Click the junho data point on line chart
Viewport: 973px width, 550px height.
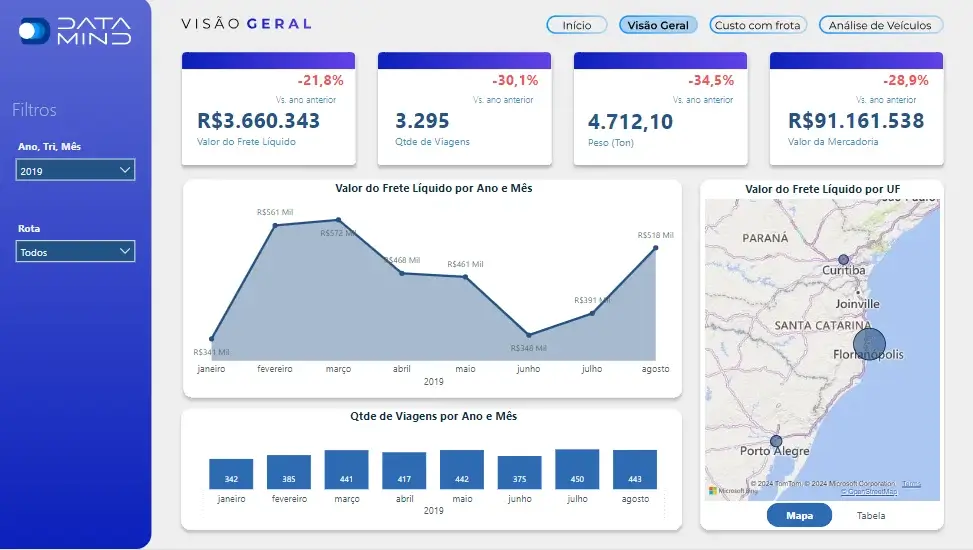click(x=529, y=335)
